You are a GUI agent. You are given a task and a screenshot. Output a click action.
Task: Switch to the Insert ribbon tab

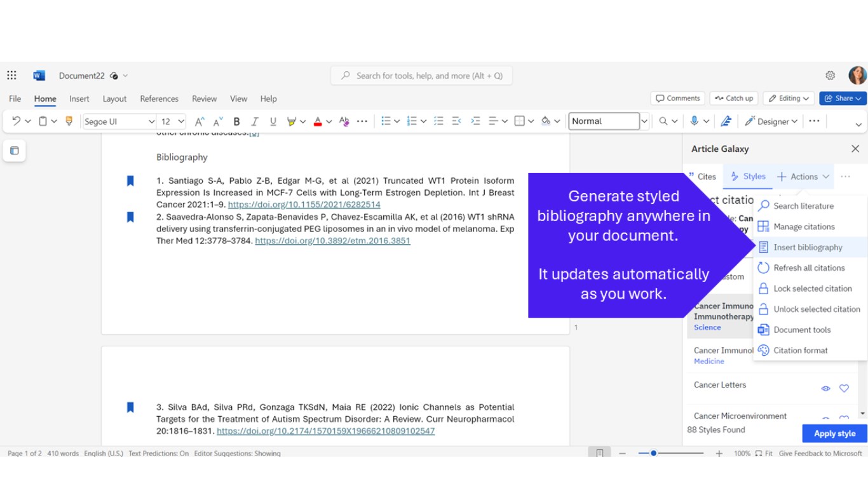point(79,98)
